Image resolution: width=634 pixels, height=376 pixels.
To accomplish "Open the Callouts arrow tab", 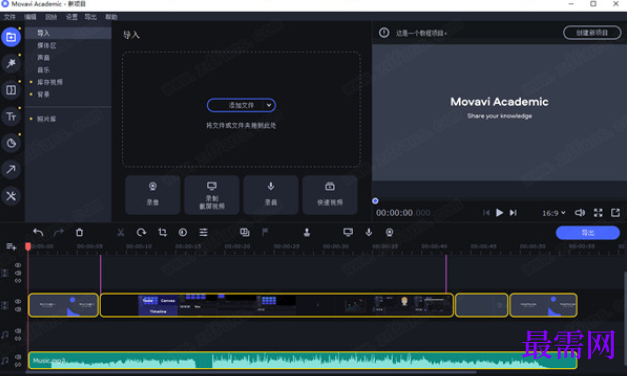I will coord(11,169).
